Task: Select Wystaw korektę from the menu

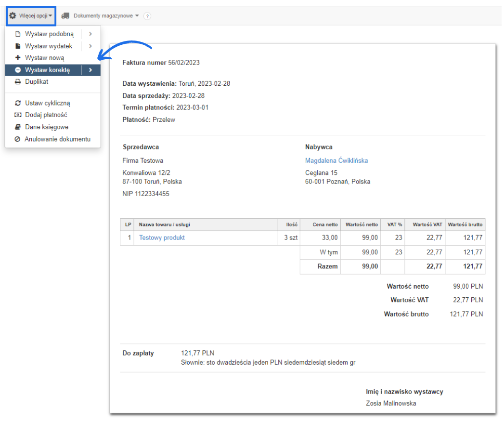Action: (47, 70)
